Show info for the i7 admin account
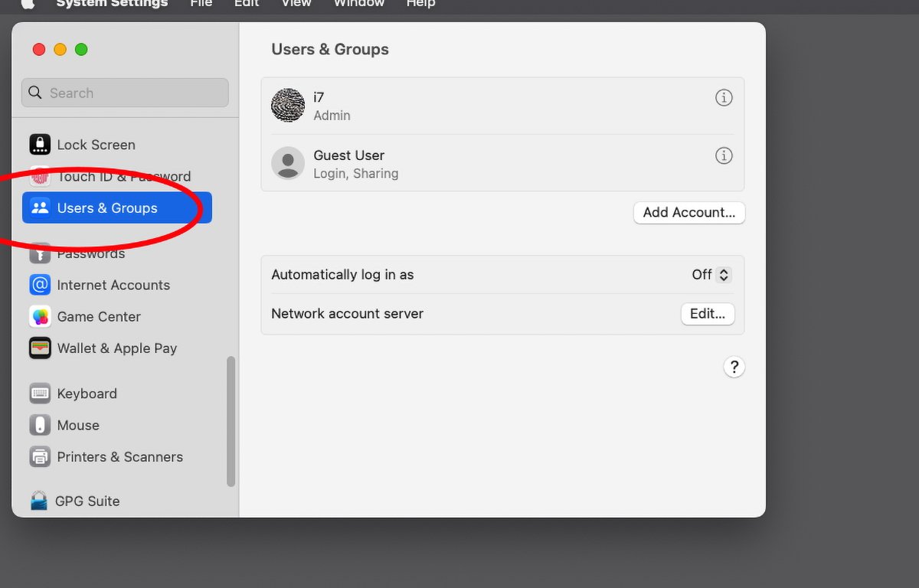Viewport: 919px width, 588px height. [724, 97]
